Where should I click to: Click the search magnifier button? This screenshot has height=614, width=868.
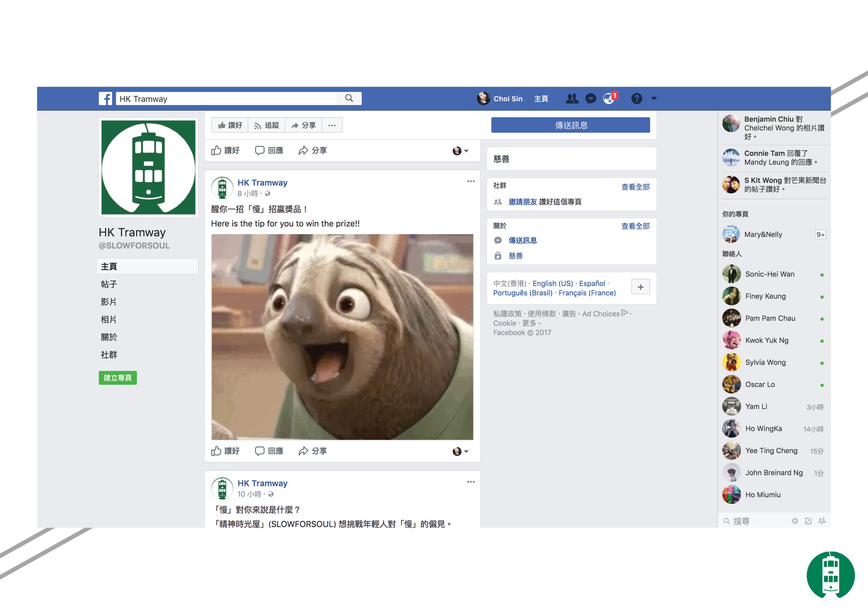[349, 98]
